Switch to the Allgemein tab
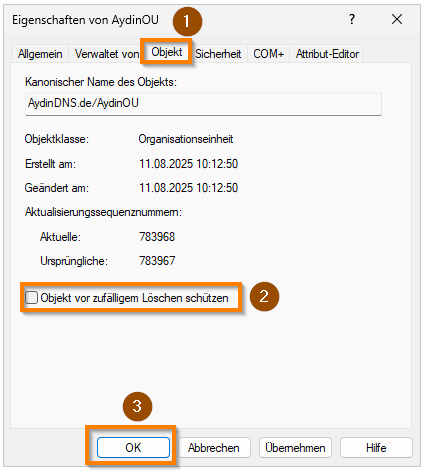Image resolution: width=425 pixels, height=470 pixels. pos(40,54)
